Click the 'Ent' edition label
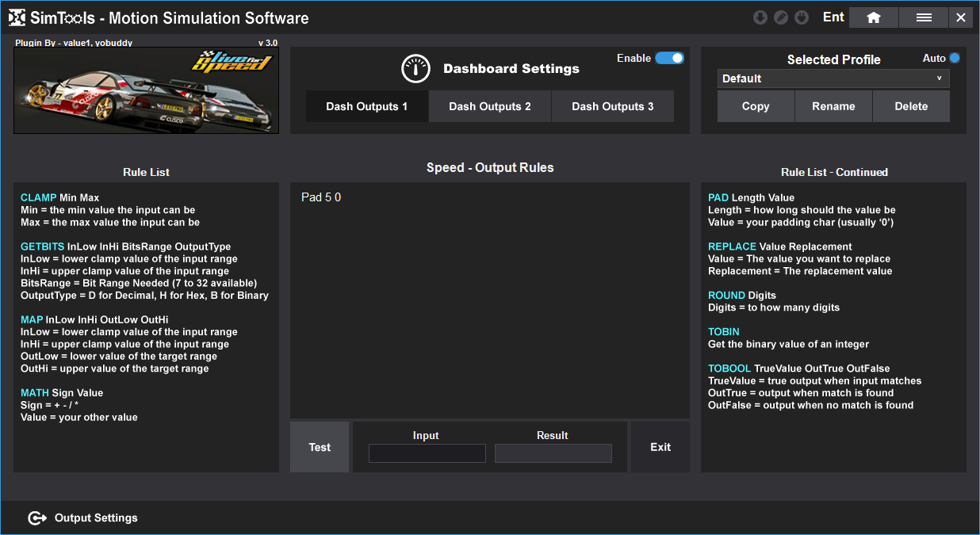 (833, 17)
